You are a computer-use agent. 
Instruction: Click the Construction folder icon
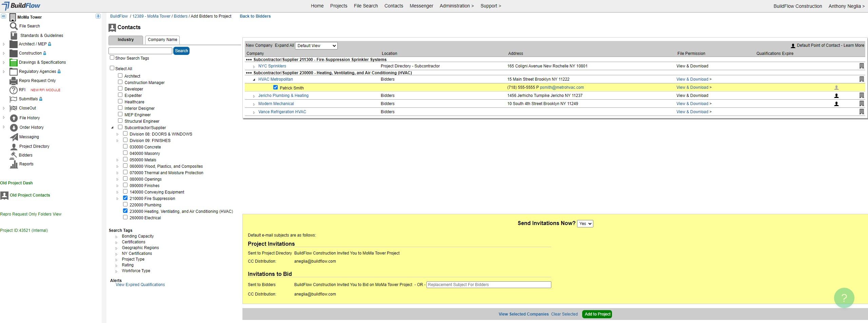click(14, 53)
